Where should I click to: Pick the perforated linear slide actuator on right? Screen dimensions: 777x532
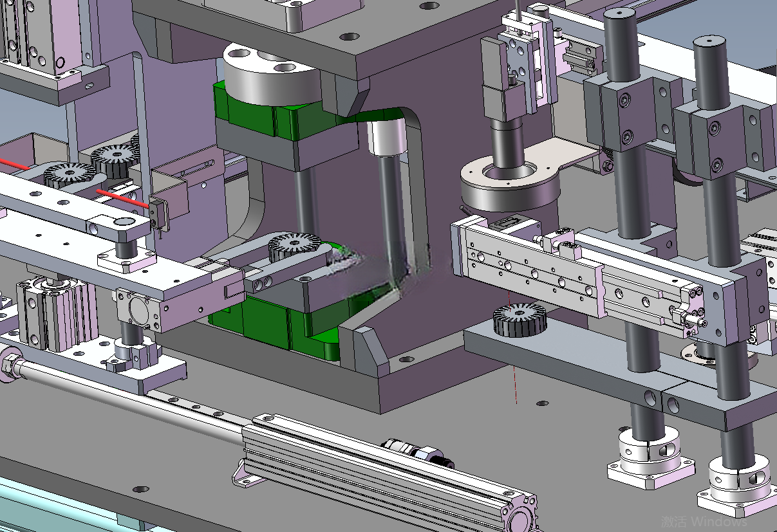pos(579,277)
